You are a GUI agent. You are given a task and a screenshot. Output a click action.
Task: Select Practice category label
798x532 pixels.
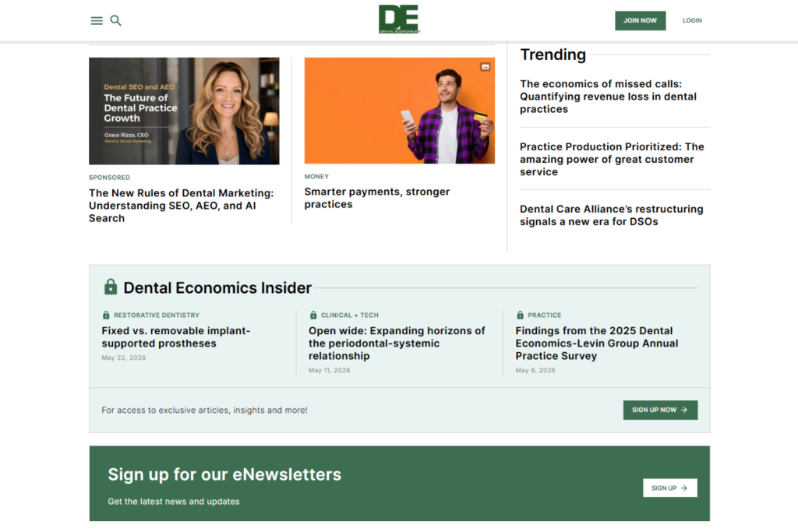point(545,315)
